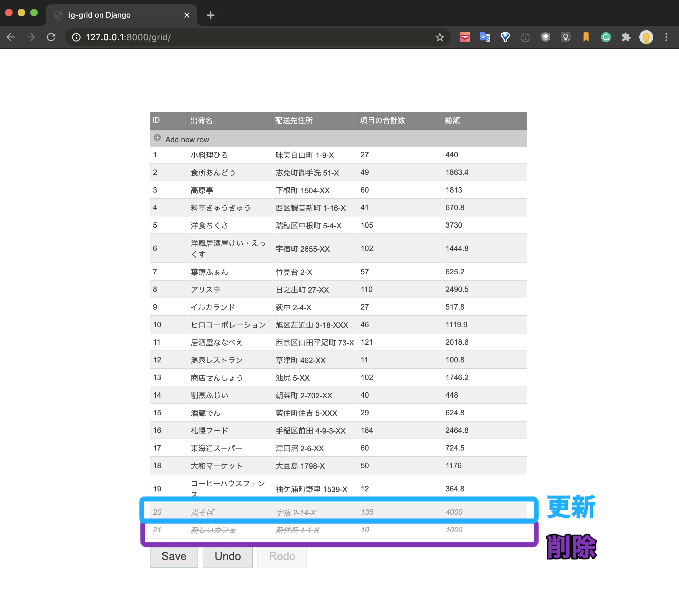Open the browser profile avatar
The height and width of the screenshot is (616, 679).
click(x=646, y=37)
